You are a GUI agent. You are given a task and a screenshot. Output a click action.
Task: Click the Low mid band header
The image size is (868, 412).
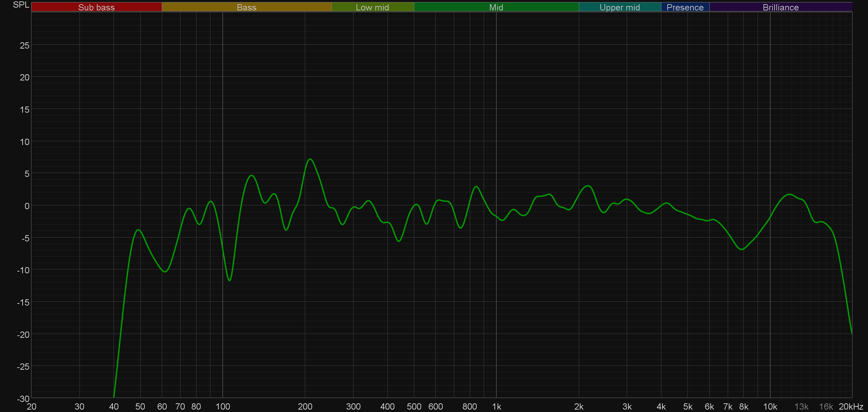click(x=372, y=7)
